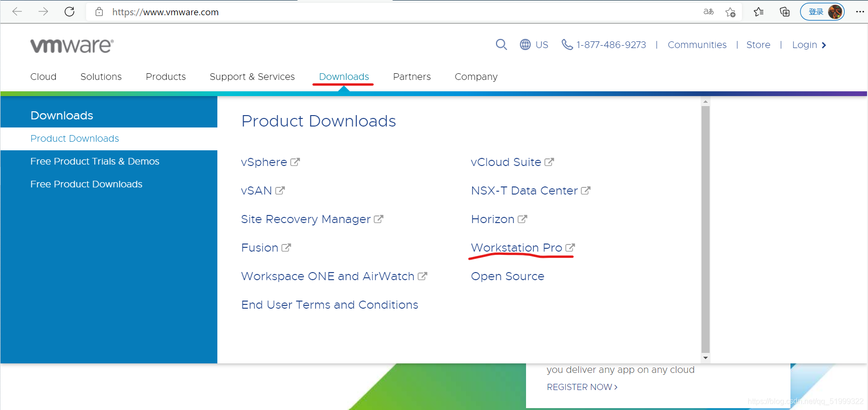This screenshot has width=868, height=410.
Task: Open the Solutions menu
Action: point(101,77)
